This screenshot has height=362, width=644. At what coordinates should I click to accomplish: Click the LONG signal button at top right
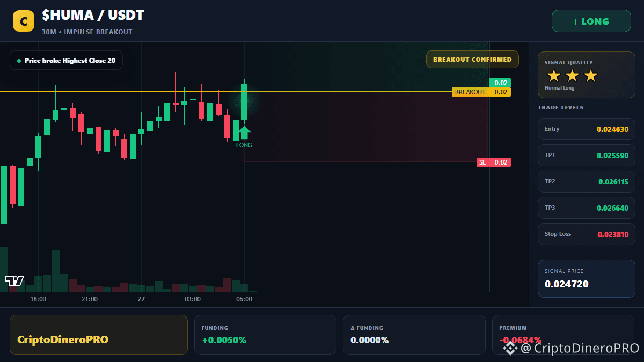(x=591, y=21)
